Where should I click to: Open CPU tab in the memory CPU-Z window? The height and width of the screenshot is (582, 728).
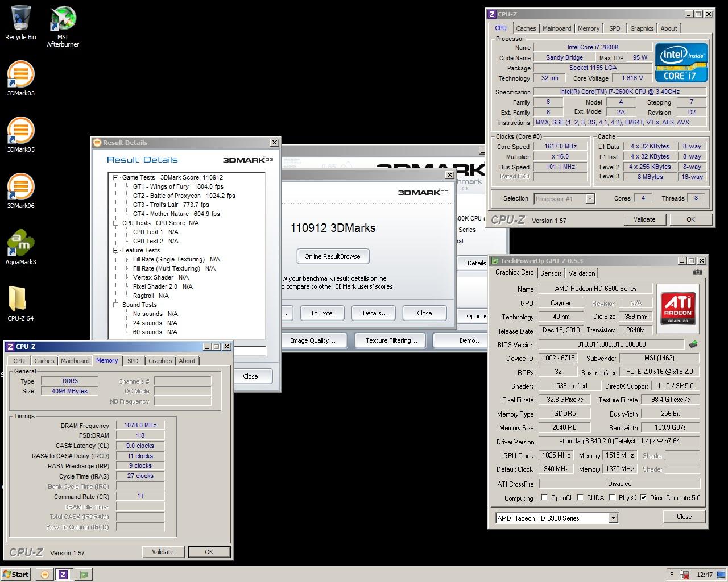coord(19,361)
